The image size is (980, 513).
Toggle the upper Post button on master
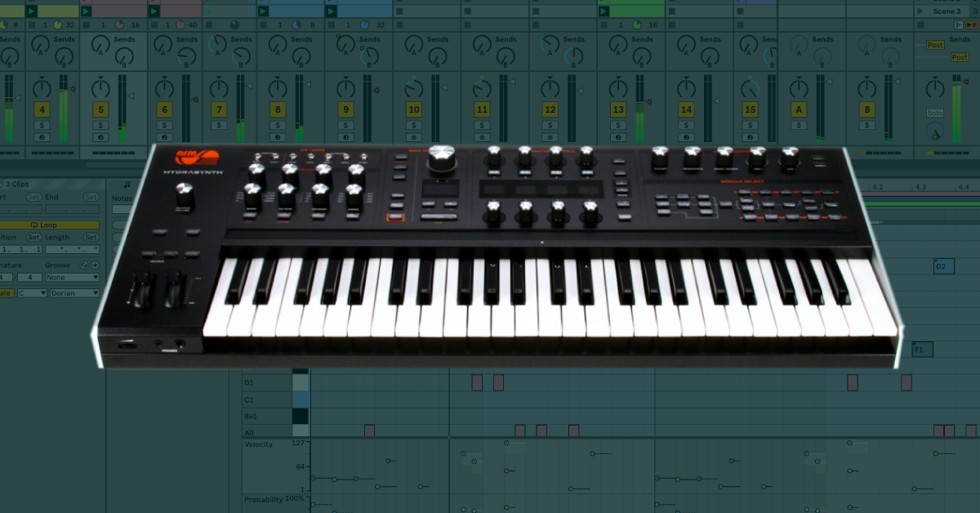935,45
